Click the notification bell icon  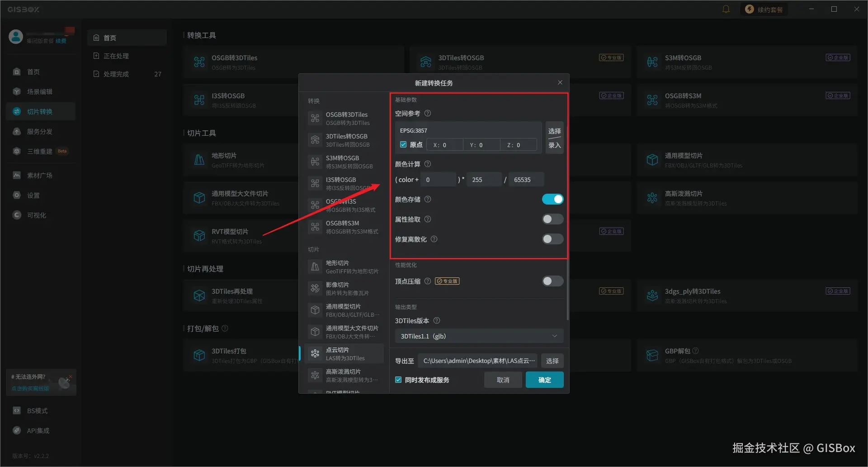726,9
